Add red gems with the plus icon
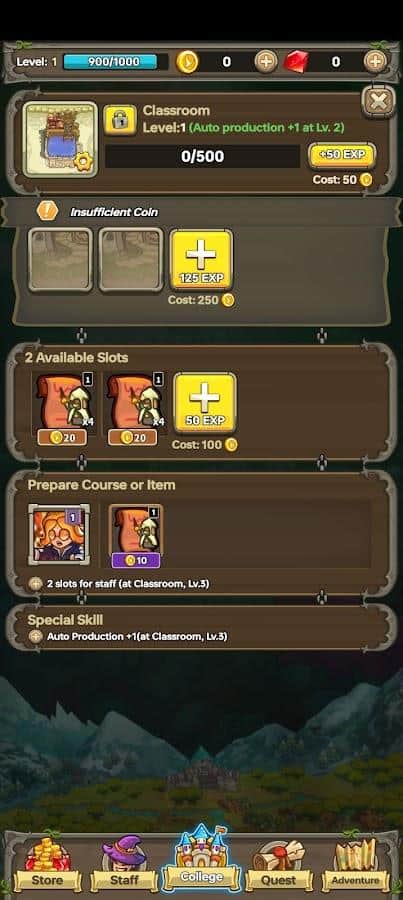403x900 pixels. pyautogui.click(x=375, y=61)
